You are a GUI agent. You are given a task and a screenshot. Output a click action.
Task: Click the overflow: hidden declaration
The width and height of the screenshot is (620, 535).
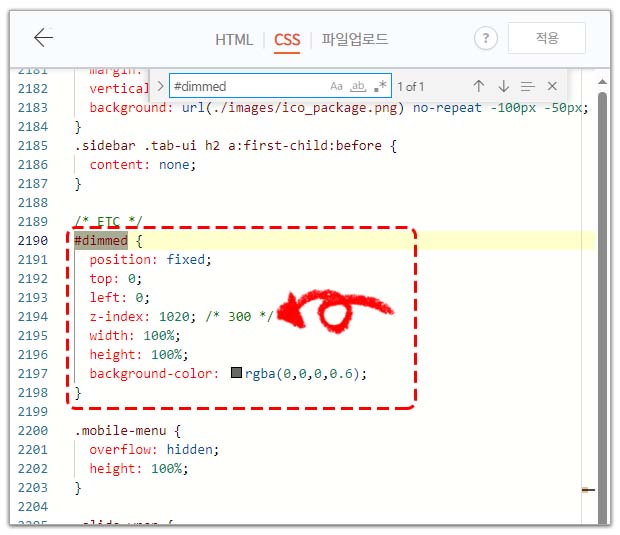pyautogui.click(x=154, y=449)
